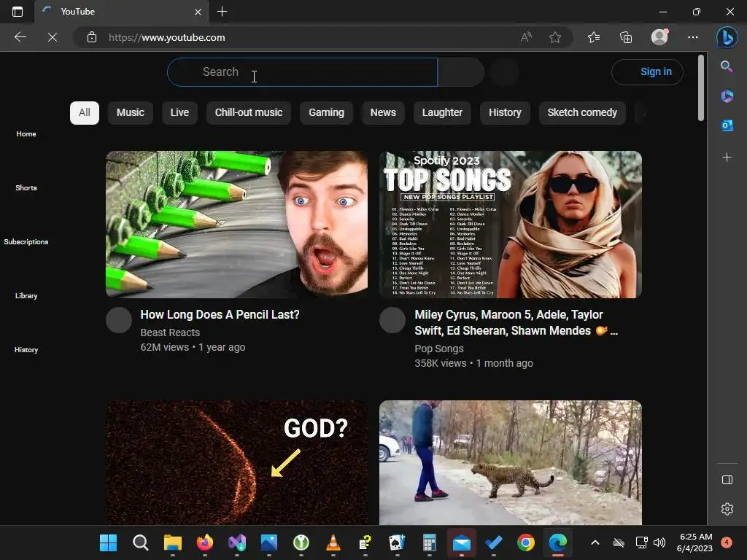
Task: Focus the YouTube Search box
Action: click(x=302, y=72)
